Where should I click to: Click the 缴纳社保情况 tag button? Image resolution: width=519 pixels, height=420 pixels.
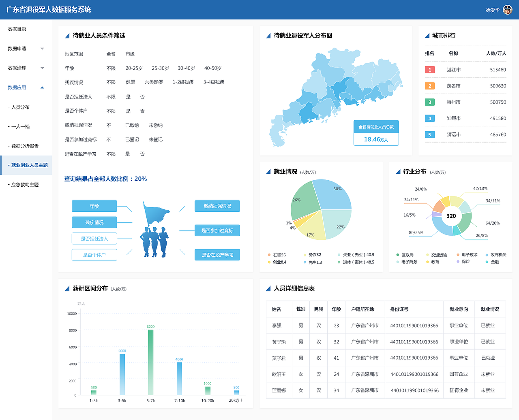pos(217,206)
